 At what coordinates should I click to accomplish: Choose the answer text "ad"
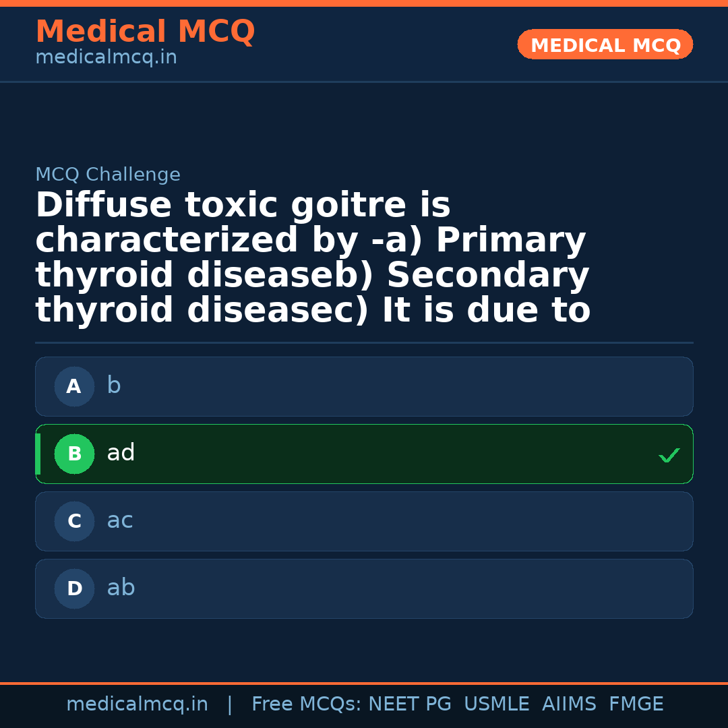click(121, 453)
